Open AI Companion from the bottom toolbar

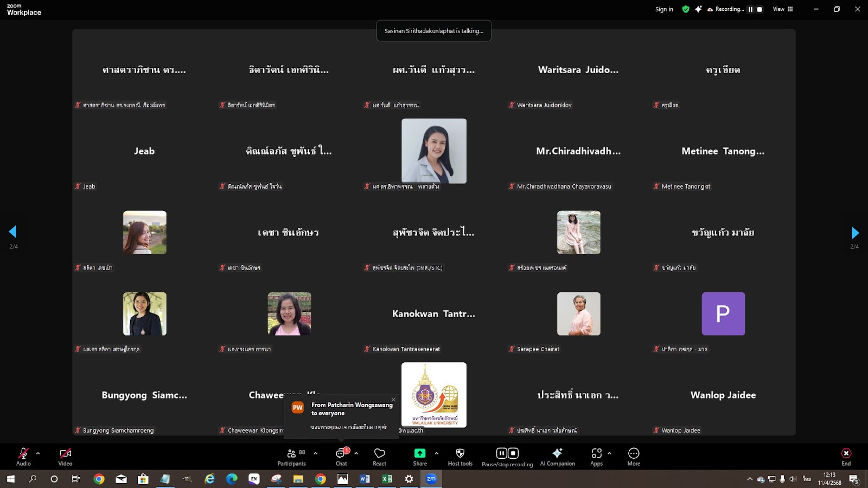coord(557,457)
